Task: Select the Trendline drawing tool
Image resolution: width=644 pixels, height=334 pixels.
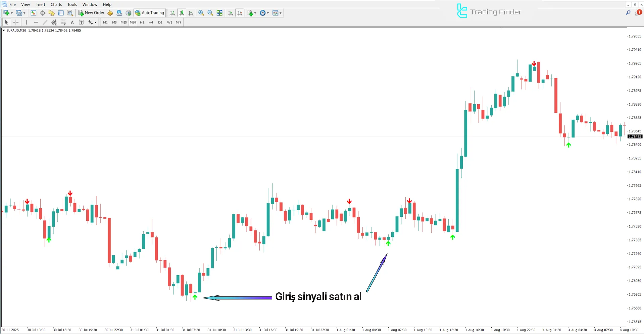Action: click(45, 22)
